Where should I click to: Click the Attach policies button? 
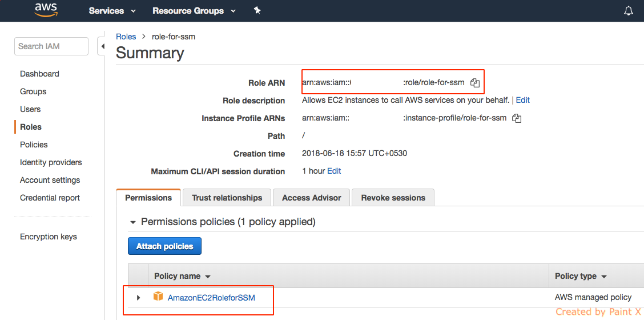(x=164, y=246)
